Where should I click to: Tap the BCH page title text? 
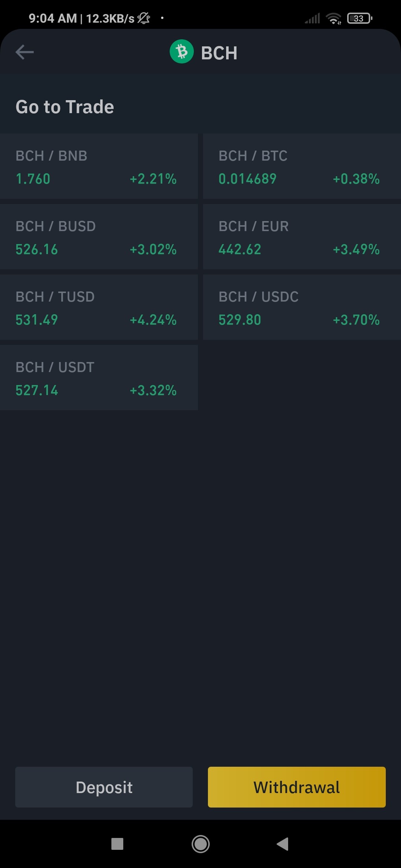219,53
